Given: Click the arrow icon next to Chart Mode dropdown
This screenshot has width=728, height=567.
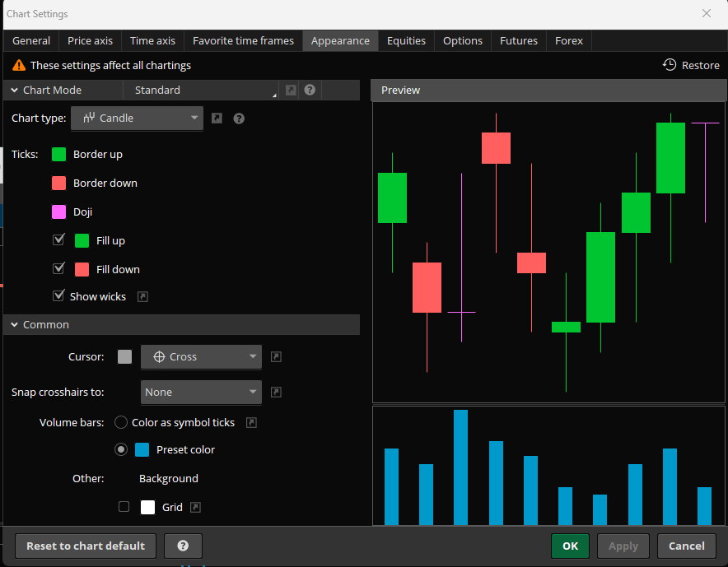Looking at the screenshot, I should [x=291, y=90].
